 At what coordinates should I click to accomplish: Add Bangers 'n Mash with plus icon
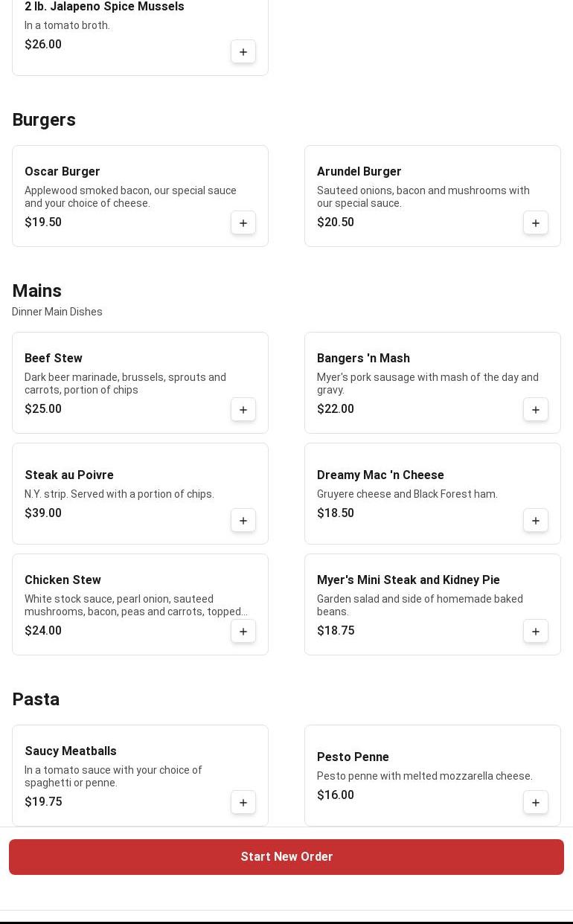[536, 410]
